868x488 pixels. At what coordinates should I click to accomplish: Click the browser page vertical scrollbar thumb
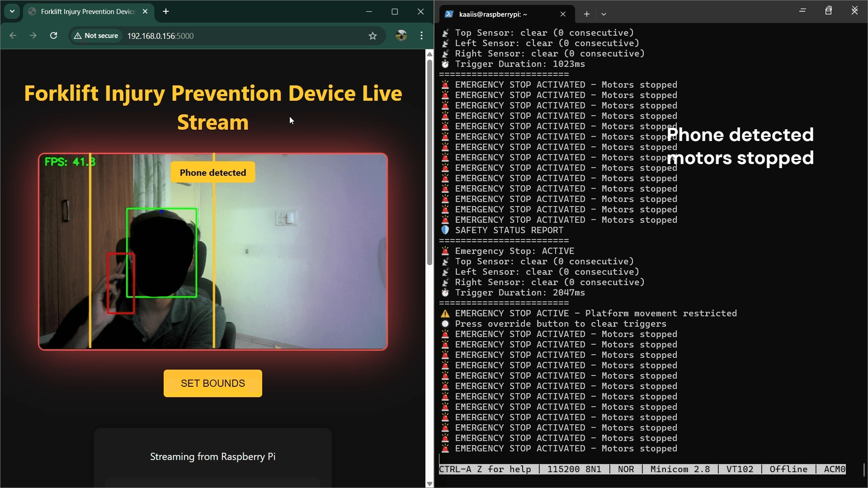(x=429, y=162)
